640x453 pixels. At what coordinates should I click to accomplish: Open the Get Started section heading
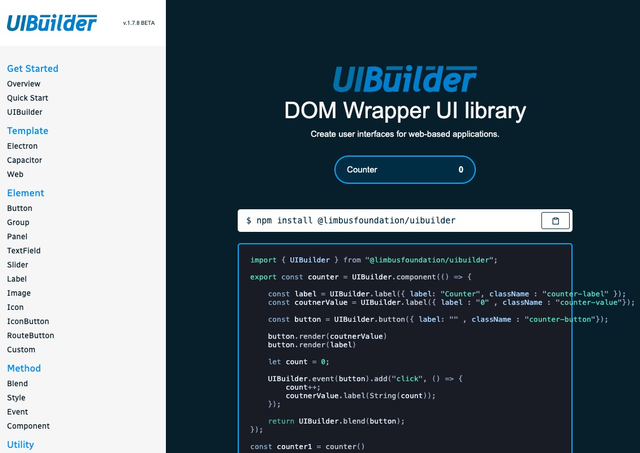click(33, 69)
